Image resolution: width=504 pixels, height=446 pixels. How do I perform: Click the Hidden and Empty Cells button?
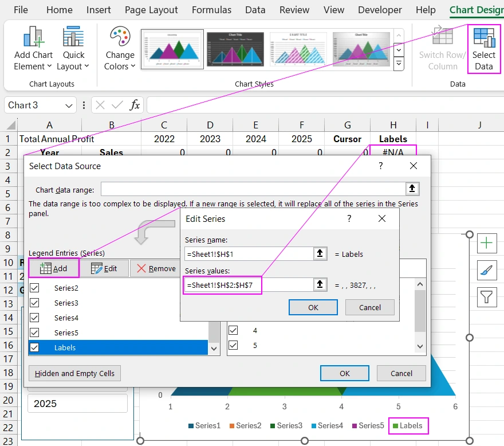point(74,373)
